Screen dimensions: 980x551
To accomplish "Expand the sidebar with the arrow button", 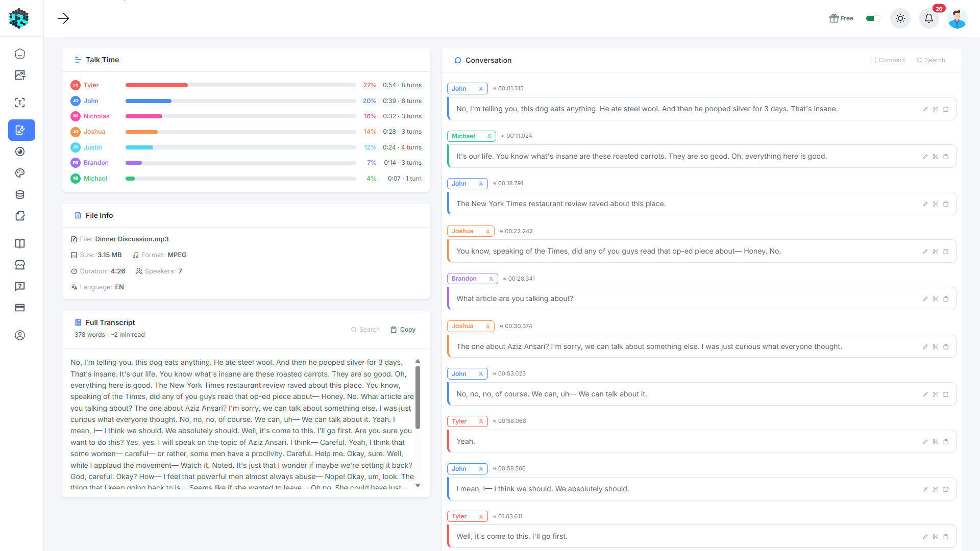I will [x=63, y=18].
